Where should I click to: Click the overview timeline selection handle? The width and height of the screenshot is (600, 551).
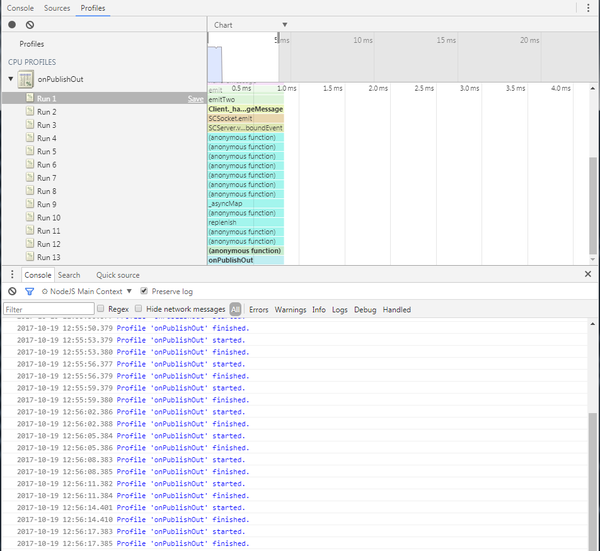(x=278, y=37)
